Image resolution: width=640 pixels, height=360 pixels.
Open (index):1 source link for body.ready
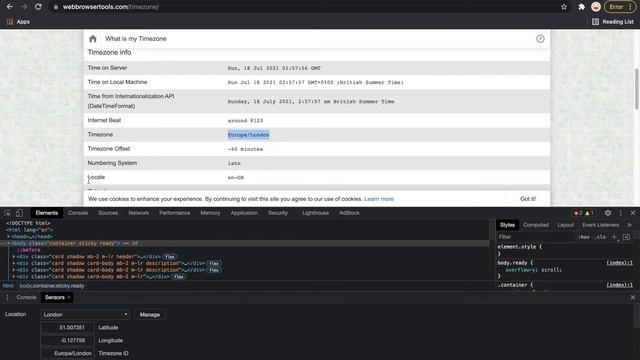[619, 263]
